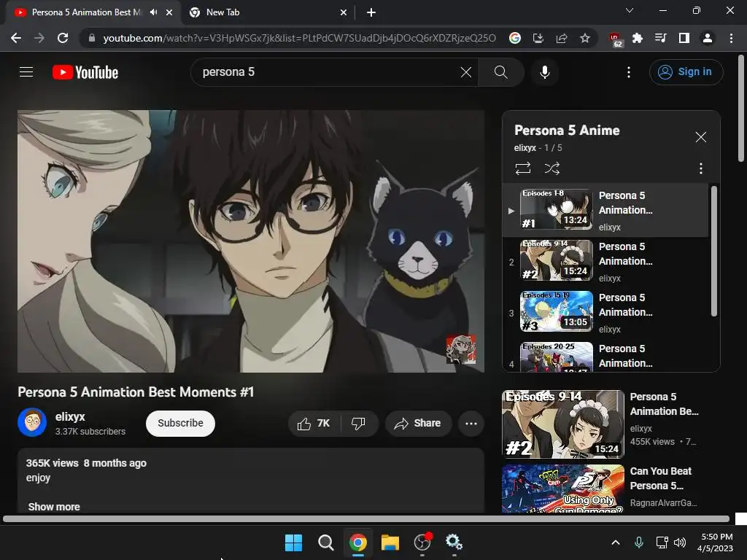This screenshot has width=747, height=560.
Task: Click horizontal scrollbar at page bottom
Action: [x=366, y=519]
